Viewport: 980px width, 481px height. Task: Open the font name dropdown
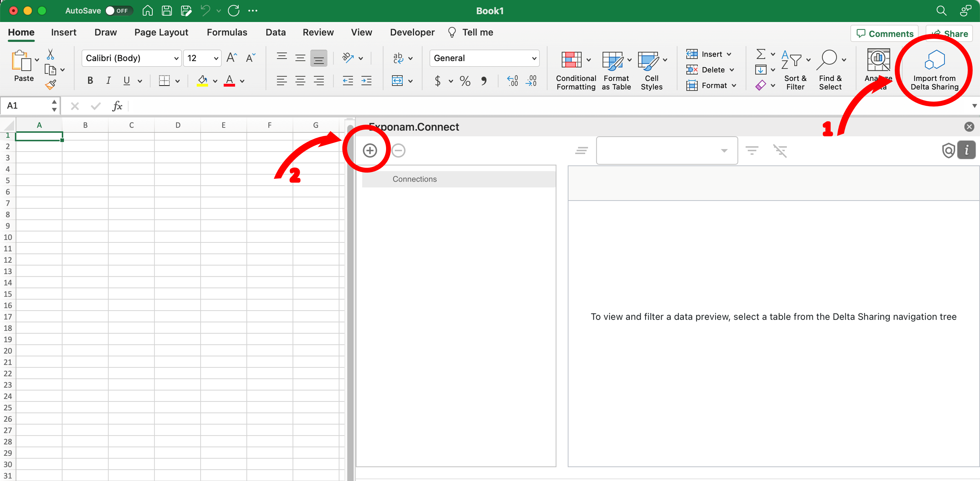pyautogui.click(x=176, y=58)
